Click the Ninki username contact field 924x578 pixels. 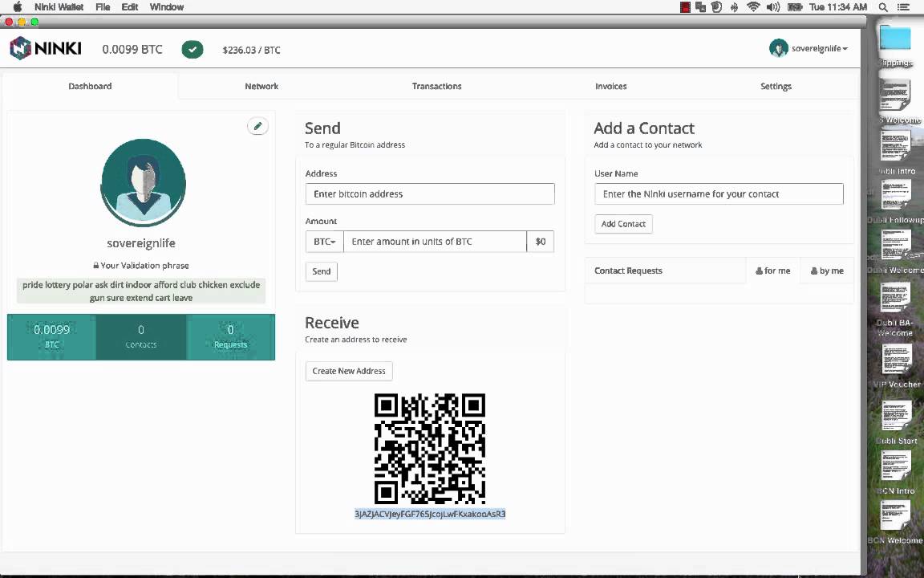pyautogui.click(x=719, y=194)
